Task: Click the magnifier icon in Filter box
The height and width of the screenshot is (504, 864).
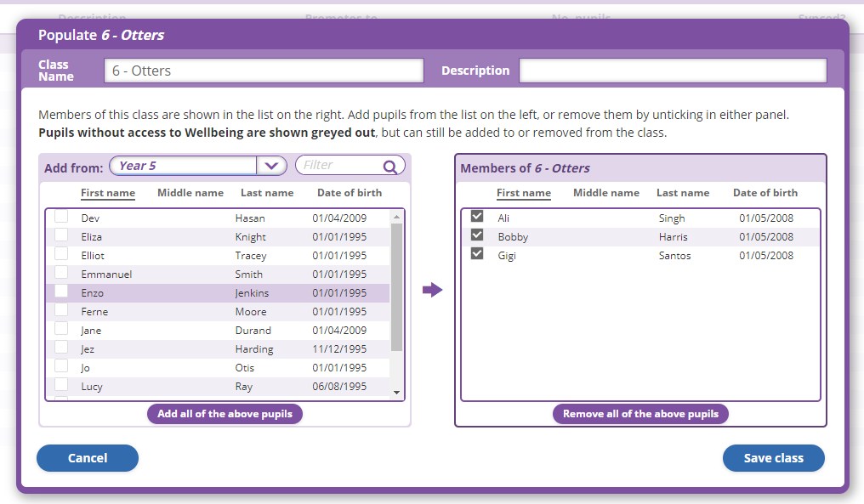Action: pyautogui.click(x=390, y=167)
